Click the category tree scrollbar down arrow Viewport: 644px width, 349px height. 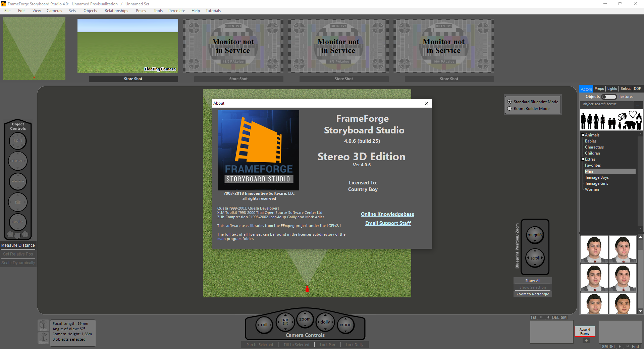pyautogui.click(x=641, y=229)
